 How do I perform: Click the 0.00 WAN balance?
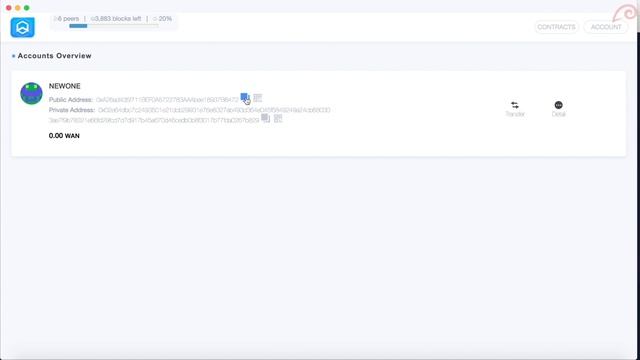pyautogui.click(x=64, y=136)
